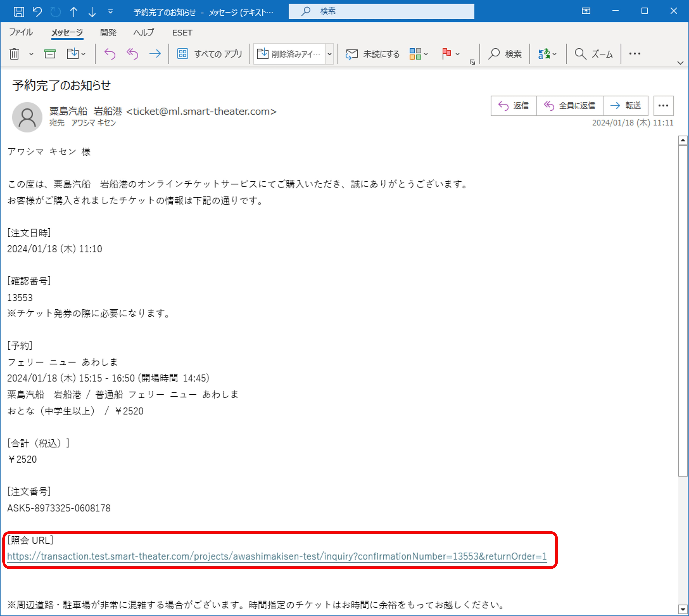Switch to the 開発 ribbon tab
The height and width of the screenshot is (616, 689).
(108, 33)
